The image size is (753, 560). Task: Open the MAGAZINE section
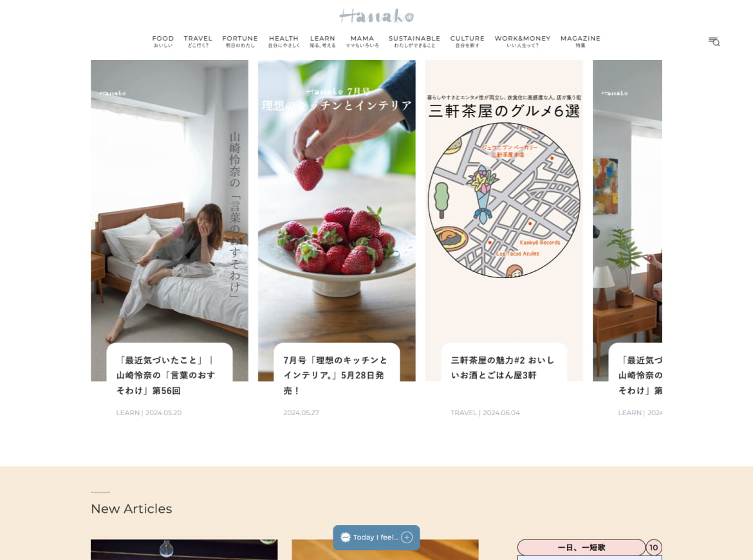point(581,41)
